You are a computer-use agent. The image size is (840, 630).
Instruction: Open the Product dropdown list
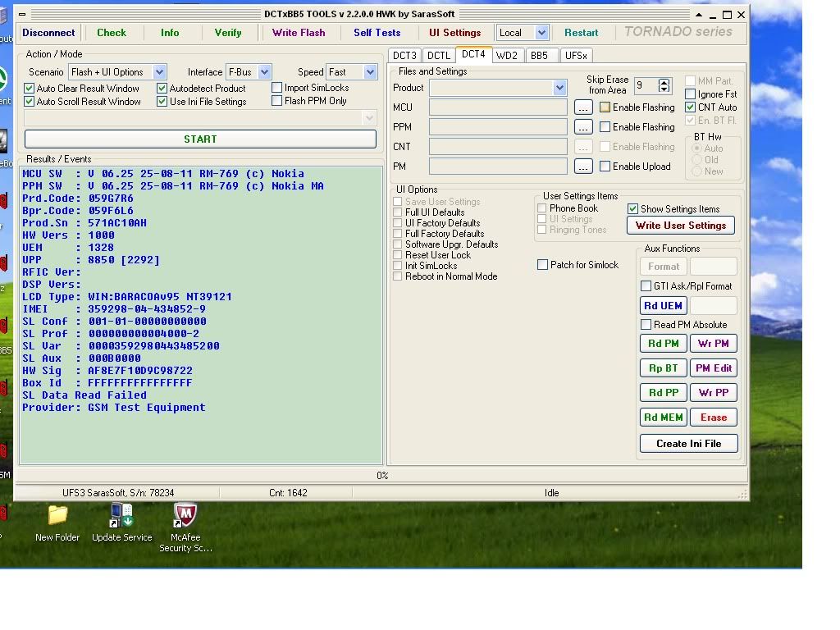[559, 88]
